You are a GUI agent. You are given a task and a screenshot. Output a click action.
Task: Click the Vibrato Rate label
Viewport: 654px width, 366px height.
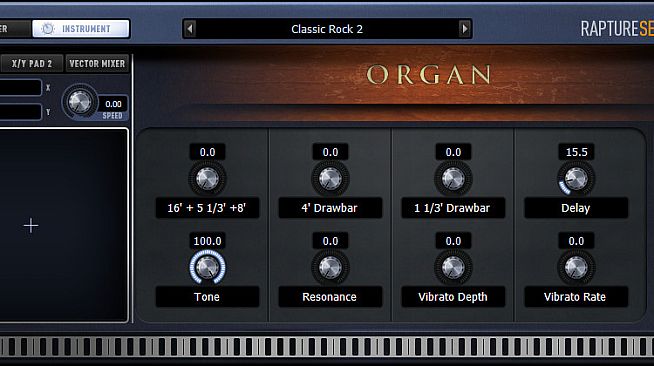pos(576,297)
